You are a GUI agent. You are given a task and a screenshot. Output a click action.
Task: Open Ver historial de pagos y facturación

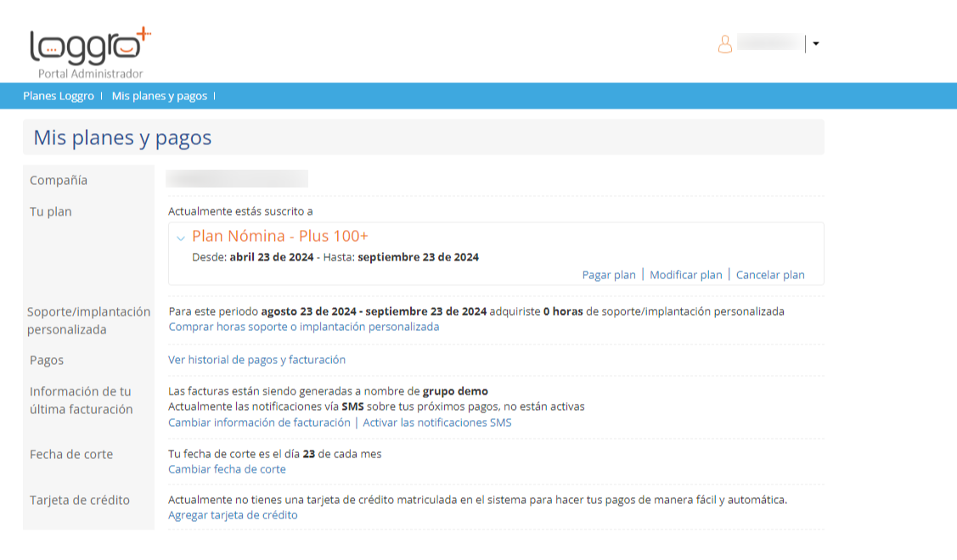point(257,359)
